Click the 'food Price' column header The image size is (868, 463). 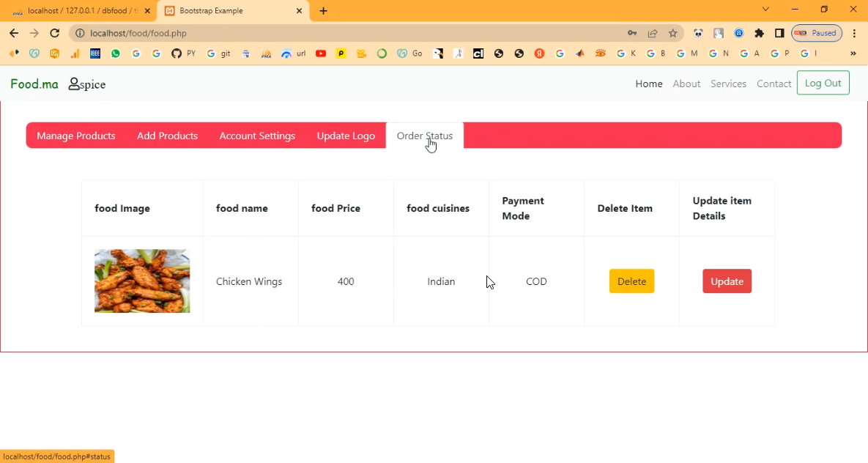(x=346, y=208)
